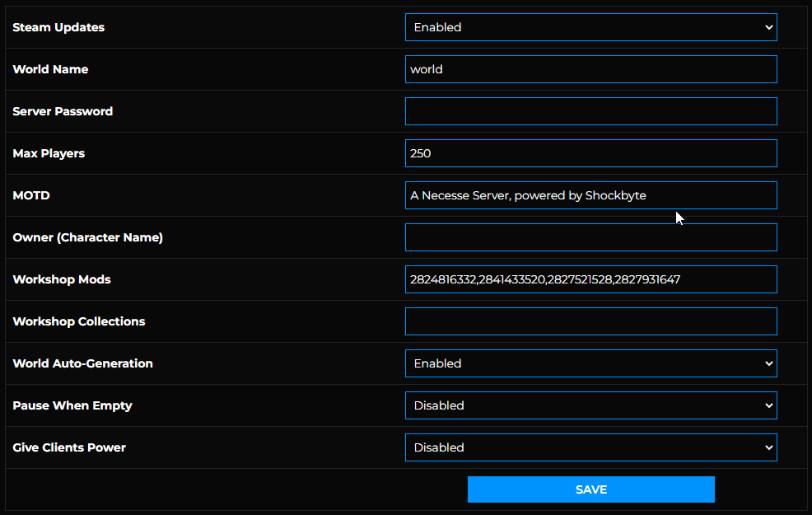Open the Pause When Empty dropdown
This screenshot has width=812, height=515.
(x=590, y=405)
